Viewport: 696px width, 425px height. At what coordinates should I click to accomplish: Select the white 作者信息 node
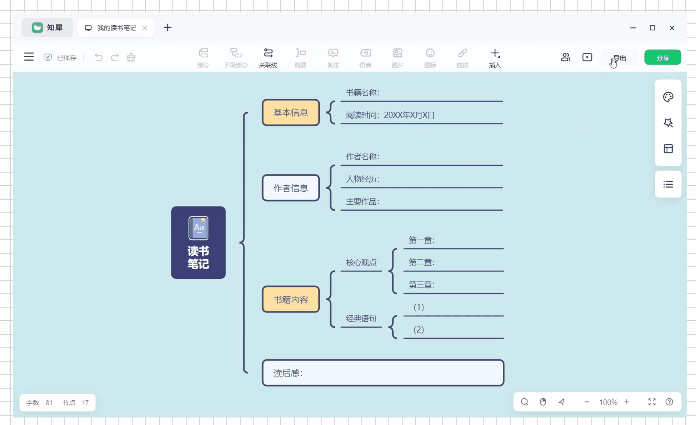coord(291,188)
